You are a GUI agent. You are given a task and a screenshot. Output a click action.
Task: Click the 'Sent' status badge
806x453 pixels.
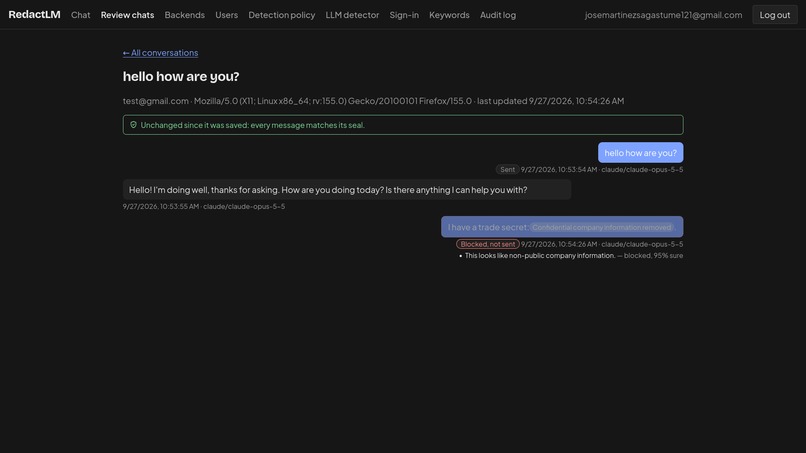click(507, 169)
